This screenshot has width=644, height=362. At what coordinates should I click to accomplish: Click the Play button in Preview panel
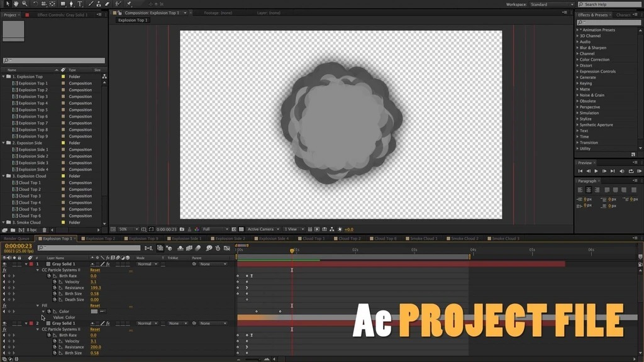tap(596, 171)
